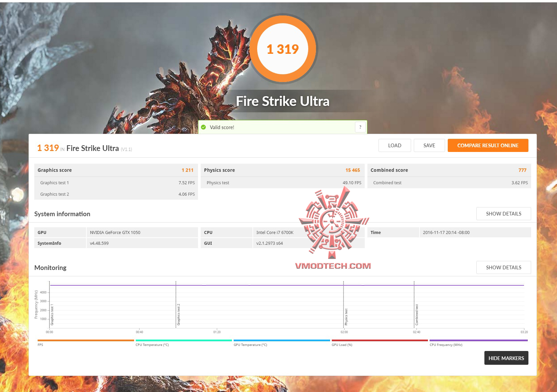Screen dimensions: 557x392
Task: Select the Combined score value 777
Action: pos(522,170)
